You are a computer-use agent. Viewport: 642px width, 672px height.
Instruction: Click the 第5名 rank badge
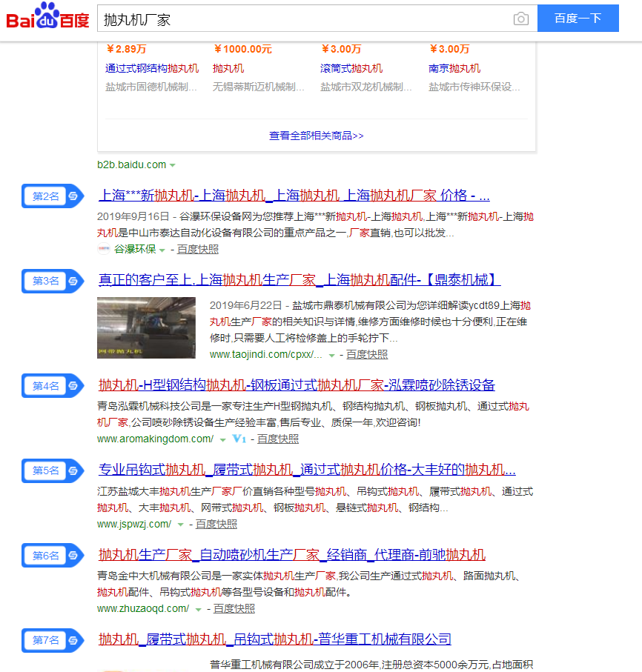click(53, 470)
